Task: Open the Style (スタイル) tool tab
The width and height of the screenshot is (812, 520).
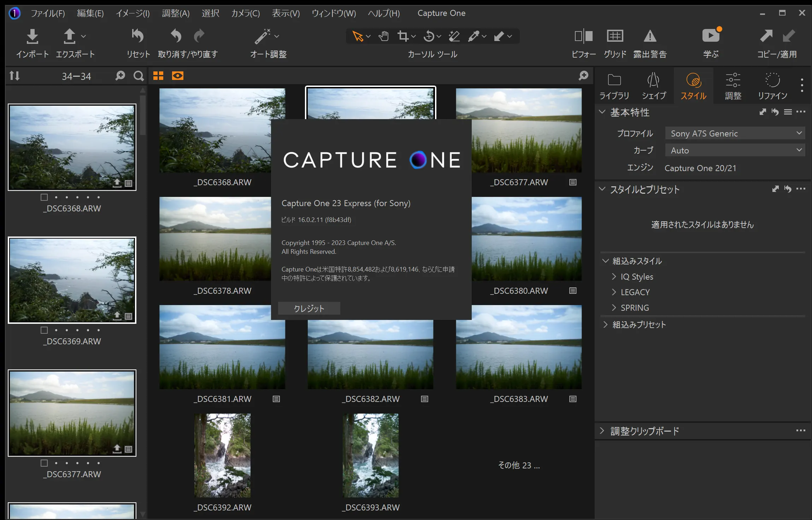Action: point(693,87)
